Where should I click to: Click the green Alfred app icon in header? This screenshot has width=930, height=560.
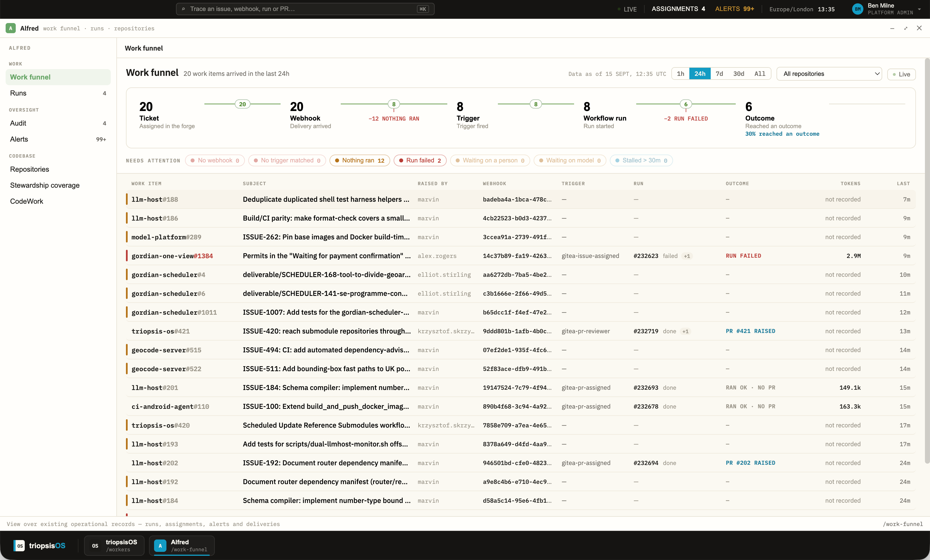(11, 28)
